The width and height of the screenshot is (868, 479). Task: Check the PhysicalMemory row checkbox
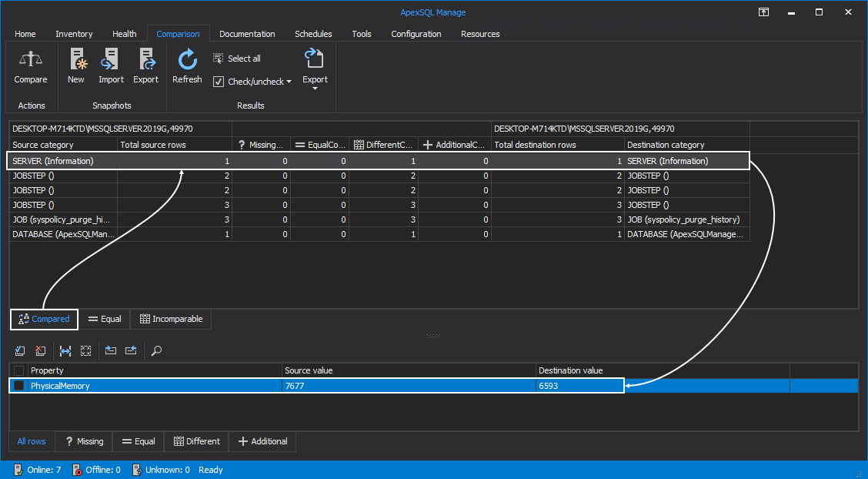coord(18,385)
